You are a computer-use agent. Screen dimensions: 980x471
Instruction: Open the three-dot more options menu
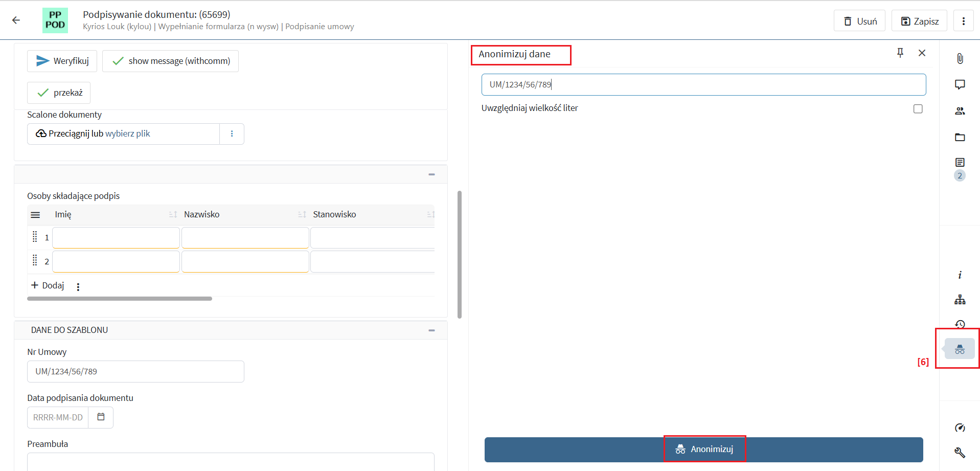[963, 21]
